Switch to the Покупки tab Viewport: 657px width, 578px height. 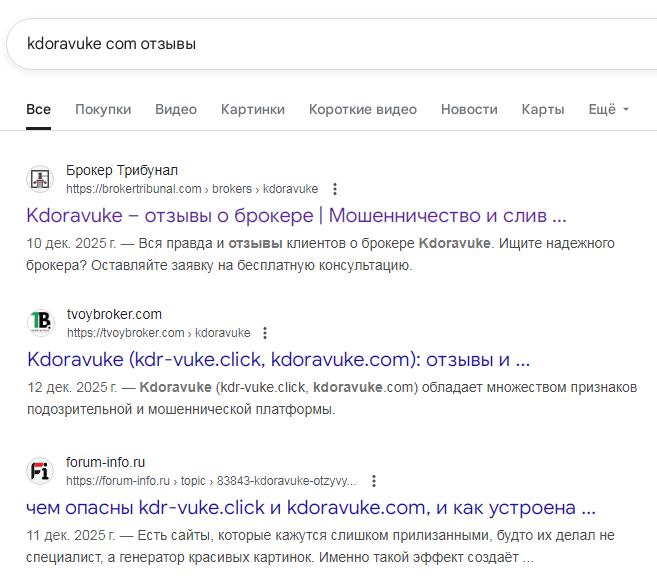point(103,109)
